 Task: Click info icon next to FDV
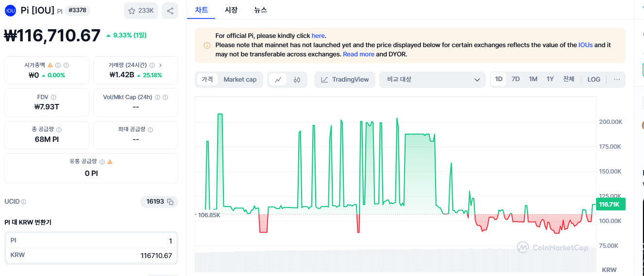53,97
